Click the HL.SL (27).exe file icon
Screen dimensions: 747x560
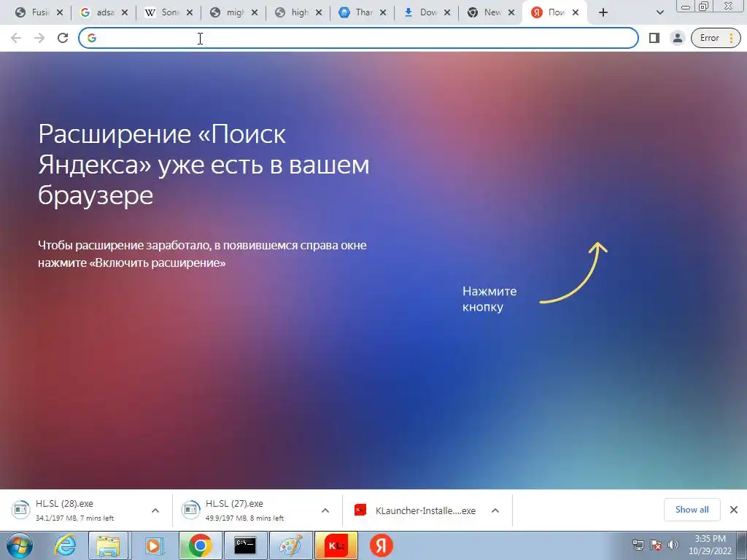click(190, 510)
